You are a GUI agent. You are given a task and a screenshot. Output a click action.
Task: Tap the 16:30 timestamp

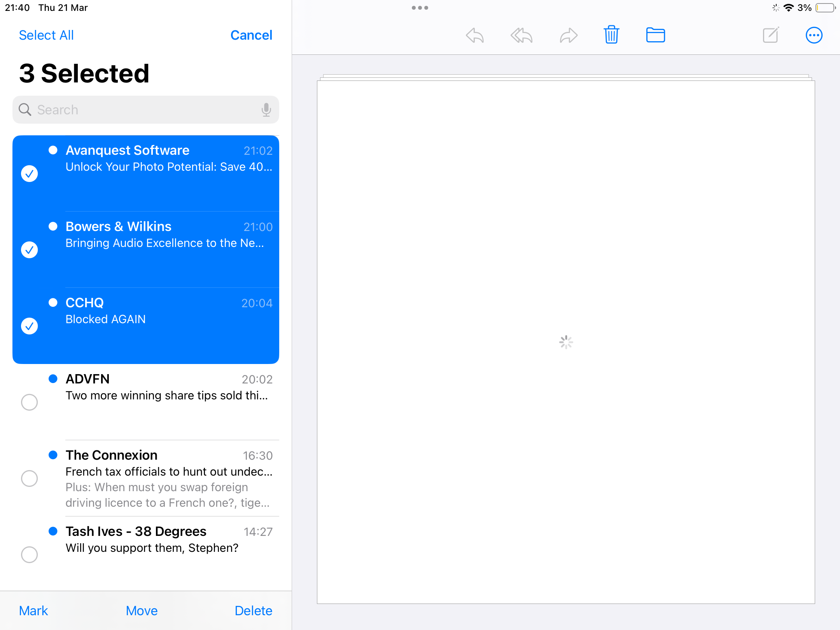tap(258, 455)
